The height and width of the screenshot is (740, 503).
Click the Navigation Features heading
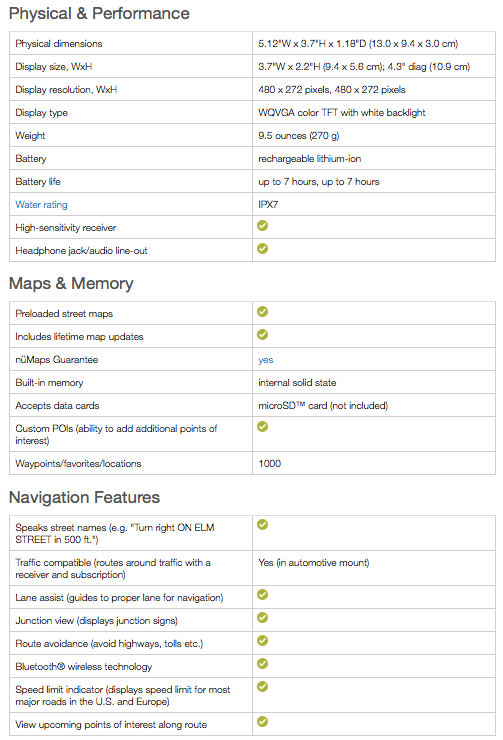point(84,497)
